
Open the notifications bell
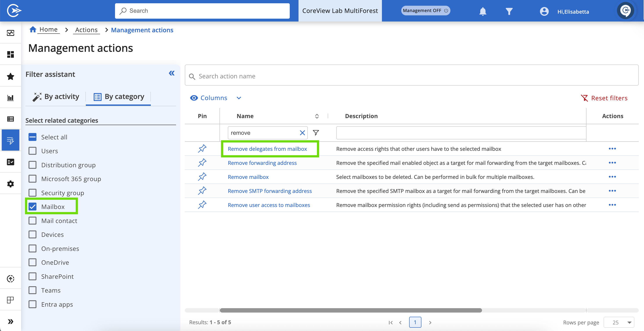click(483, 11)
